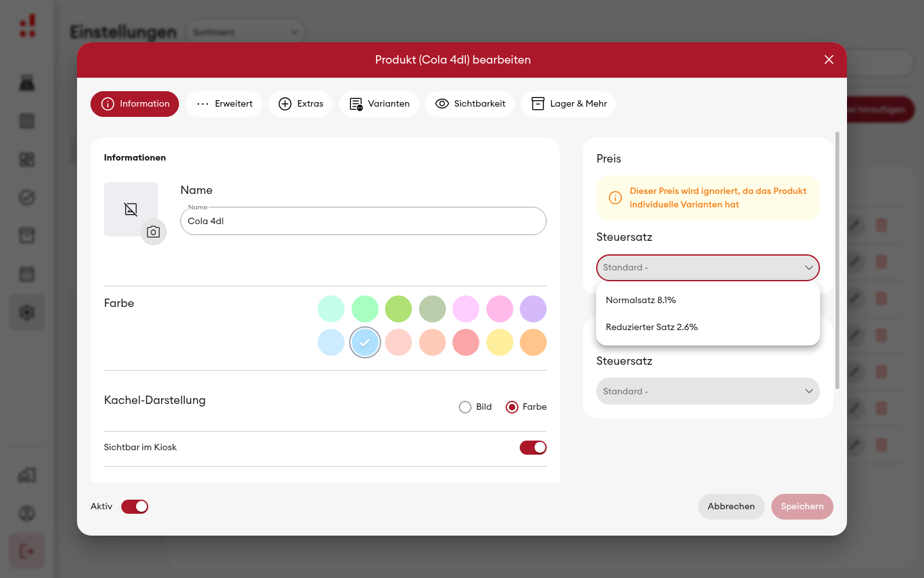Click into the Name input field
The height and width of the screenshot is (578, 924).
pos(363,221)
